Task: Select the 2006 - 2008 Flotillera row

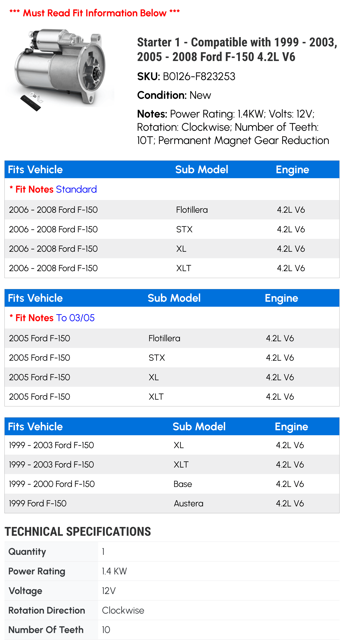Action: tap(172, 210)
